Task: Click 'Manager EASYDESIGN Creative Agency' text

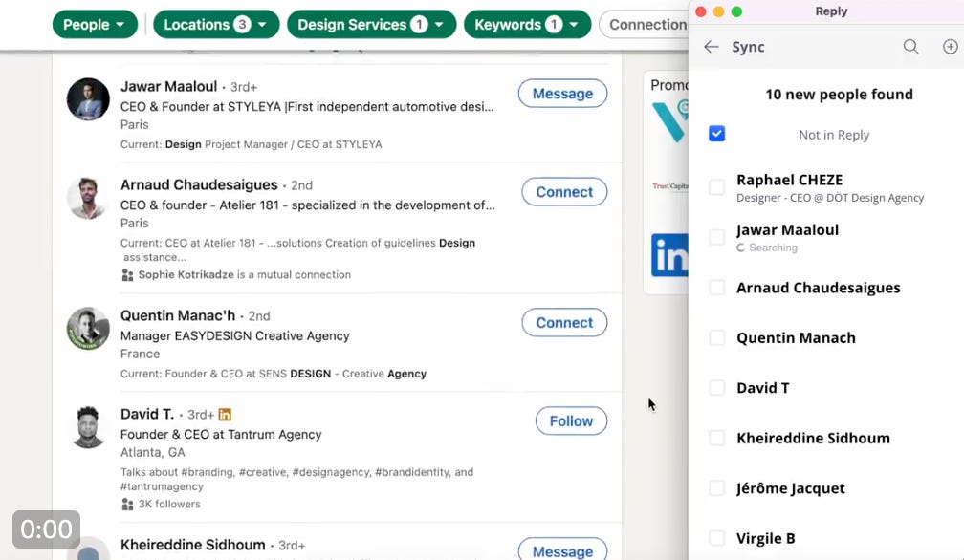Action: click(x=235, y=335)
